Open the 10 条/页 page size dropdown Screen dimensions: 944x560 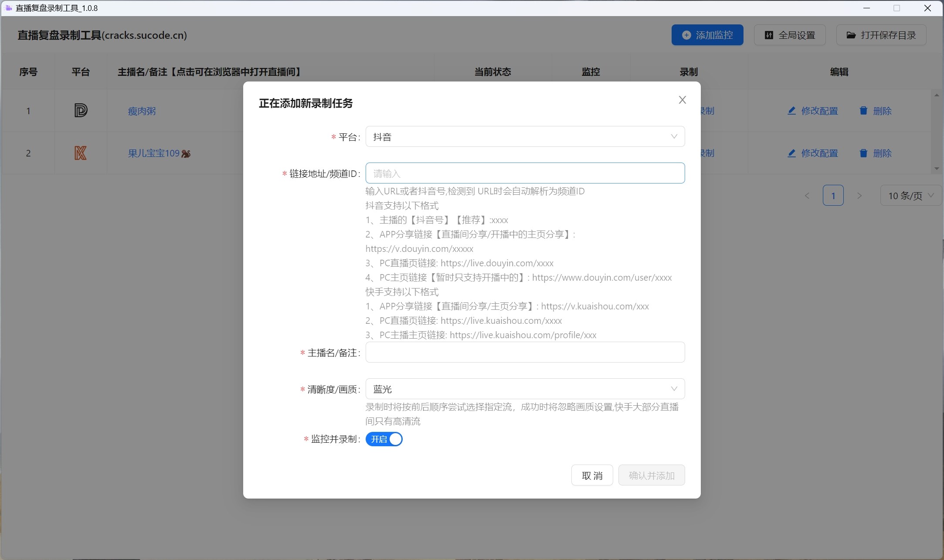click(x=911, y=196)
